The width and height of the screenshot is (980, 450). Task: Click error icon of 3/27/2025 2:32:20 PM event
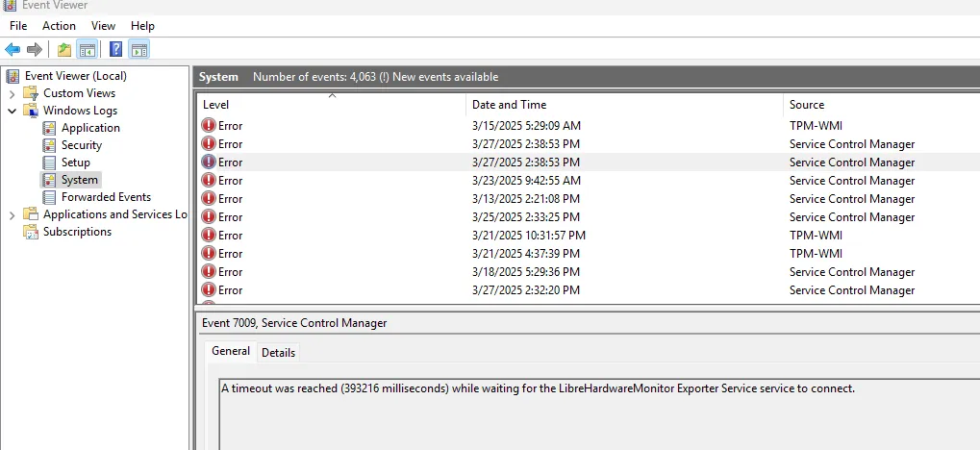(209, 290)
